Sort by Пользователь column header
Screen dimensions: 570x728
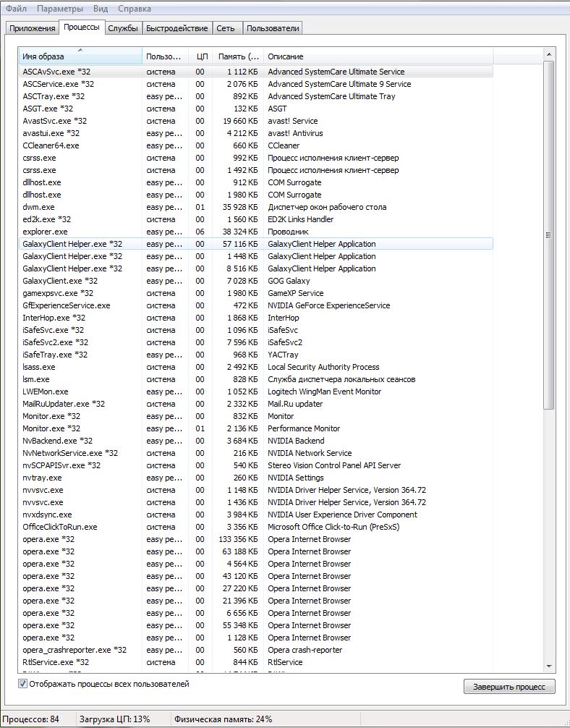click(165, 56)
